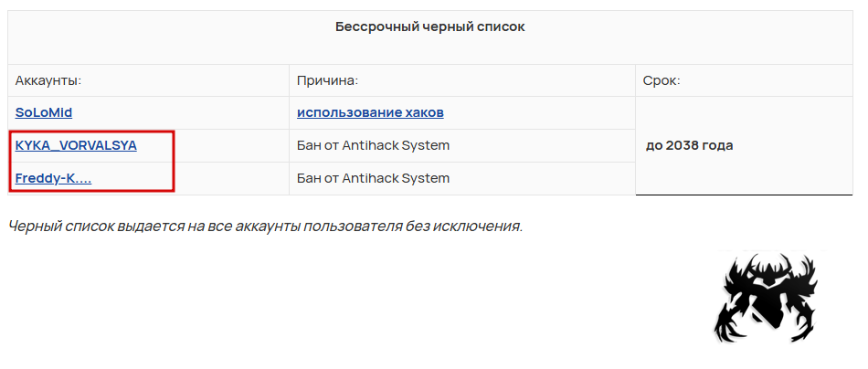Open the KYKA_VORVALSYA account profile link

(76, 145)
